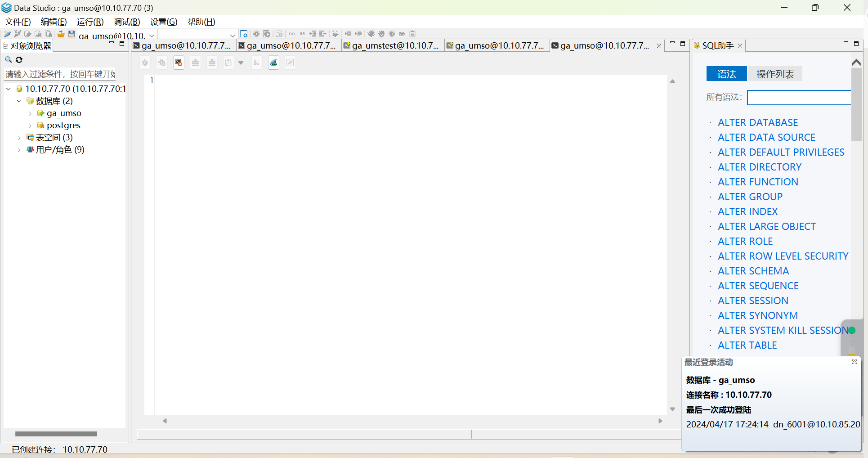
Task: Click the execution plan tree icon
Action: (x=256, y=63)
